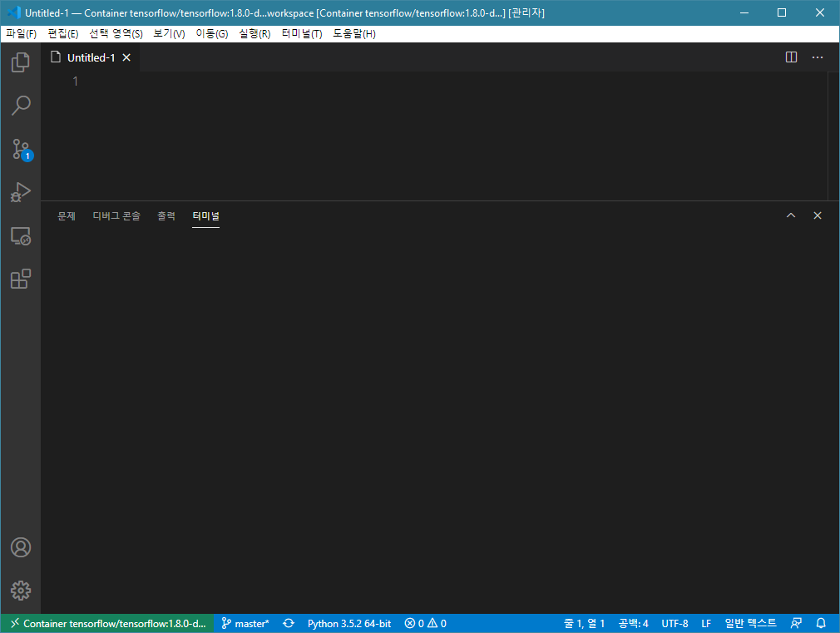
Task: Click the VS Code logo in title bar
Action: (x=13, y=12)
